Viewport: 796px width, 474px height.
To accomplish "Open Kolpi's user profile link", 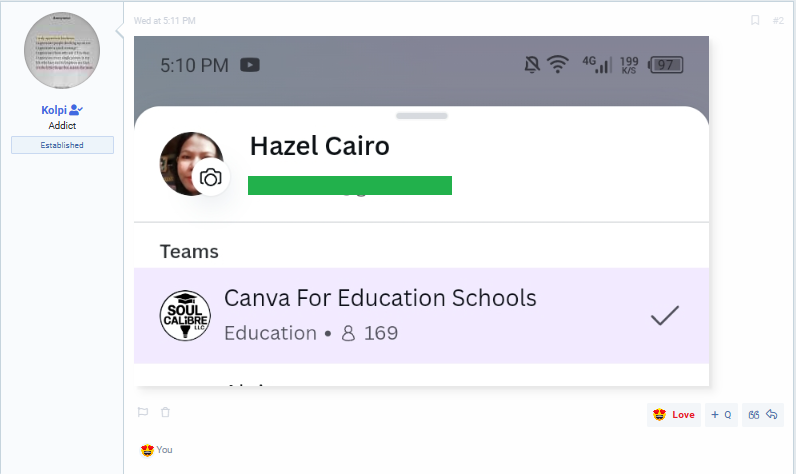I will click(54, 110).
